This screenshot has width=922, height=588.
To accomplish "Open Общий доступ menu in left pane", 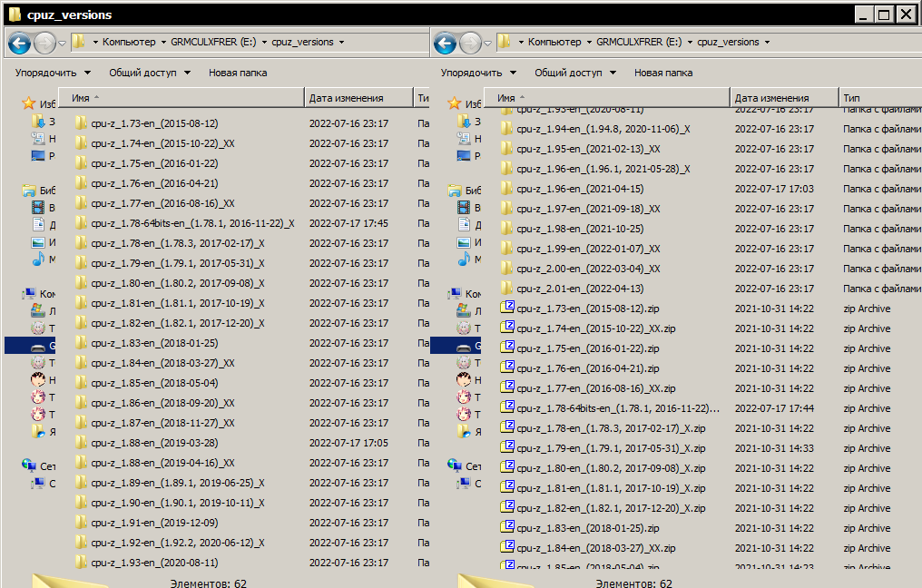I will pyautogui.click(x=150, y=73).
